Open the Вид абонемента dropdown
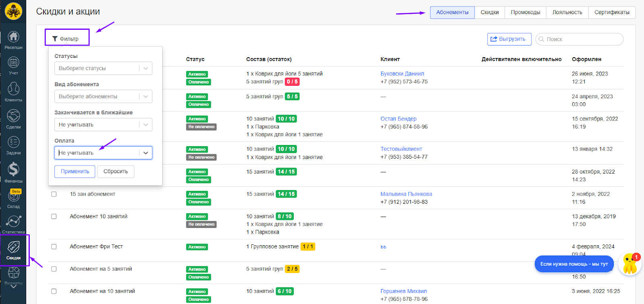644x304 pixels. (x=103, y=97)
